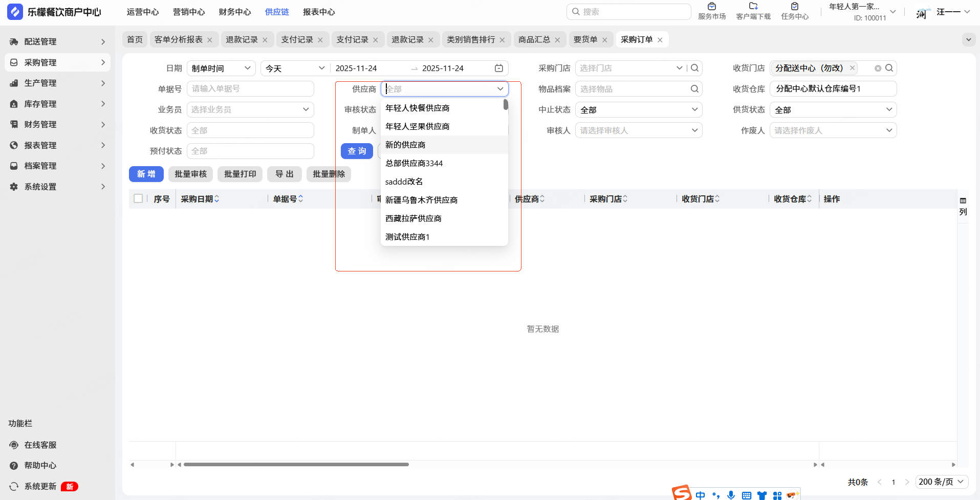Screen dimensions: 980x500
Task: Toggle the select-all checkbox in table header
Action: coord(138,199)
